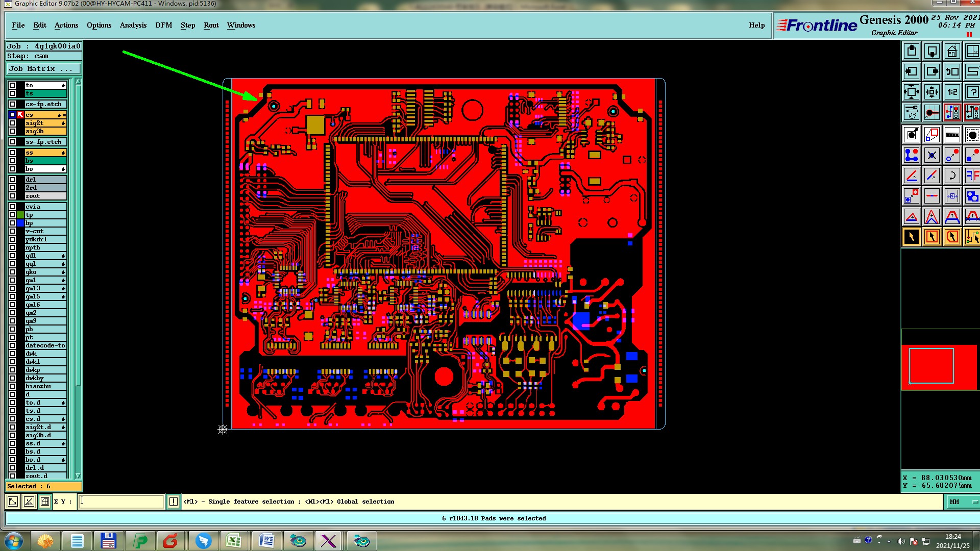Click the green color swatch of layer tp

pyautogui.click(x=20, y=215)
